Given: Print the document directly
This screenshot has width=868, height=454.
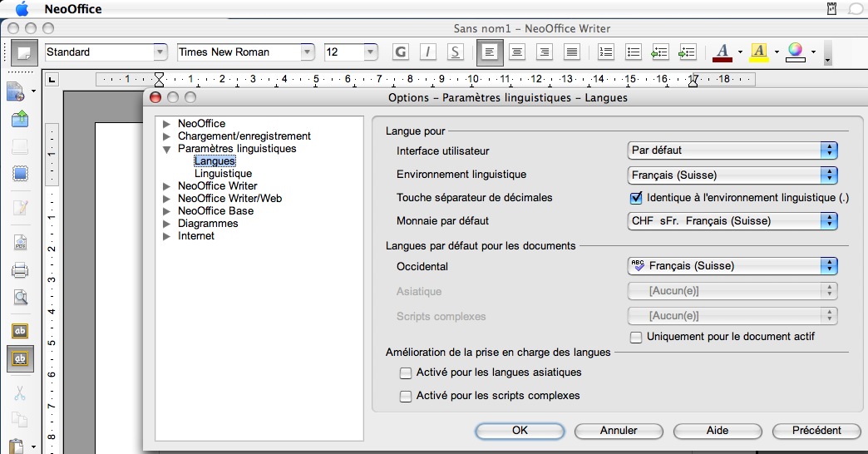Looking at the screenshot, I should pos(20,270).
